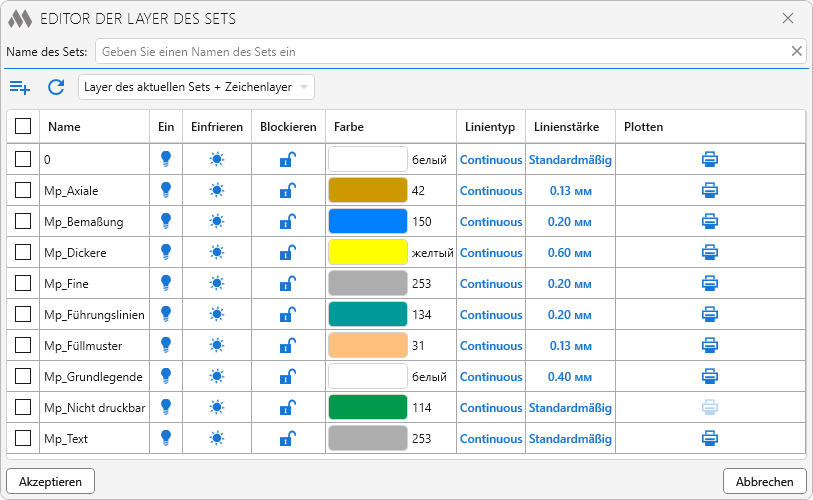813x500 pixels.
Task: Toggle the plot printer icon for layer 0
Action: pyautogui.click(x=709, y=159)
